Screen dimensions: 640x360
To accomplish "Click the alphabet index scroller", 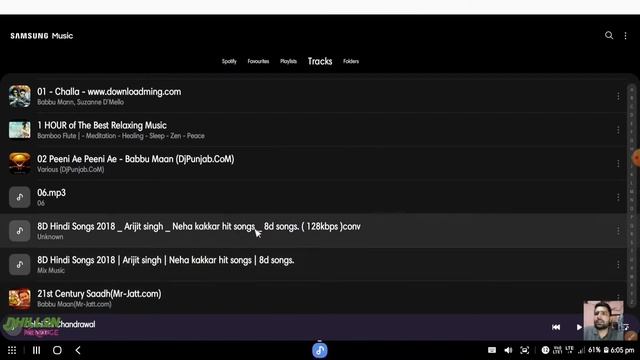I will point(632,196).
